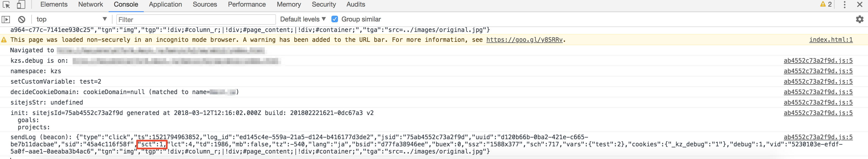Click the yellow warnings count icon
The width and height of the screenshot is (868, 159).
(x=826, y=4)
